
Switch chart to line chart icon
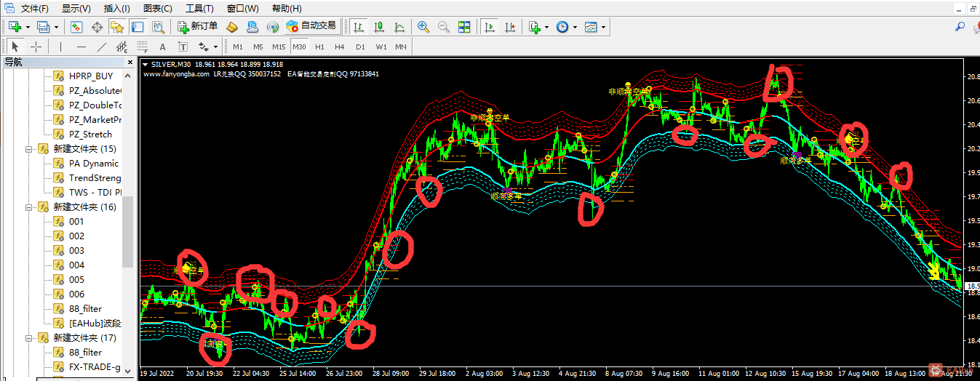pyautogui.click(x=399, y=27)
